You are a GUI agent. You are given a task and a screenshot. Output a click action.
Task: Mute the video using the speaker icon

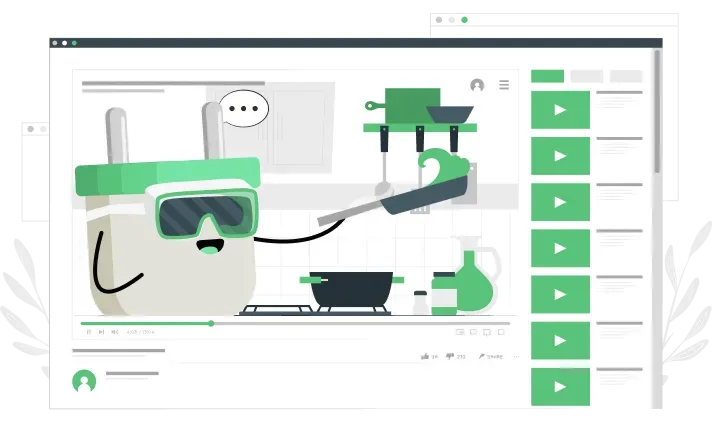click(x=115, y=332)
